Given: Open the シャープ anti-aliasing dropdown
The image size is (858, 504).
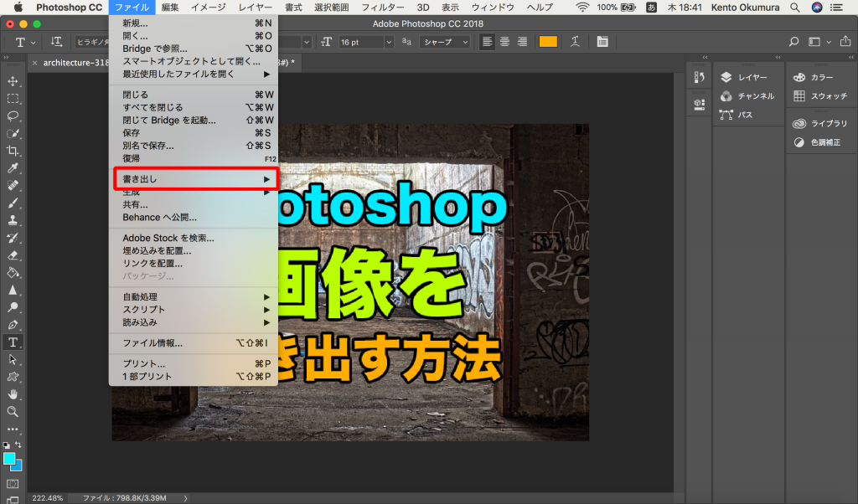Looking at the screenshot, I should pos(444,42).
